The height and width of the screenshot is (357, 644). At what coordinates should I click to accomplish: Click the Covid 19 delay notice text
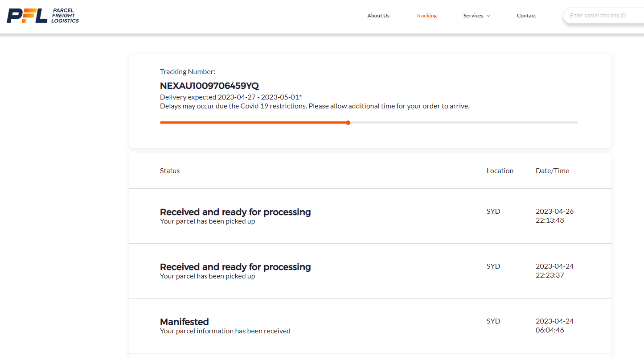click(314, 106)
